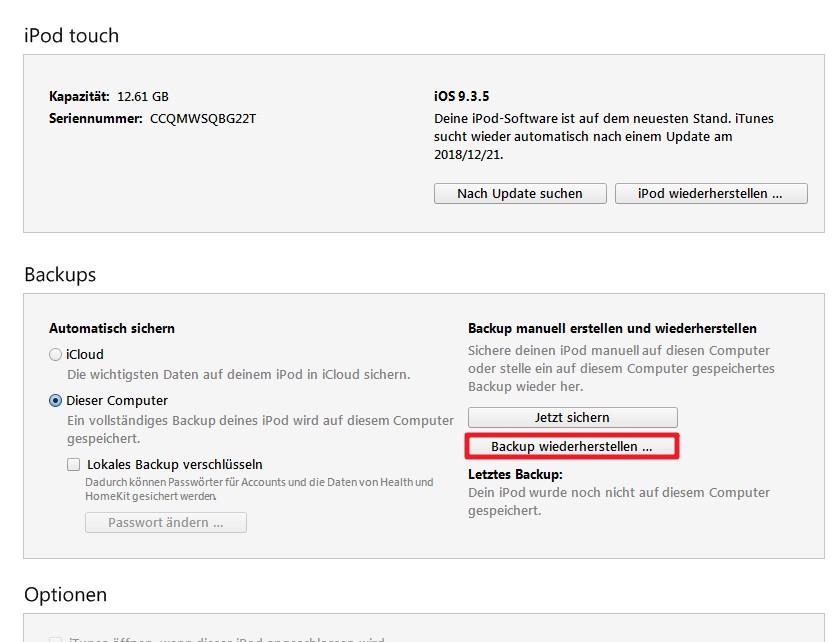Click the serial number CCQMWSQBG22T
This screenshot has height=642, width=832.
coord(203,118)
